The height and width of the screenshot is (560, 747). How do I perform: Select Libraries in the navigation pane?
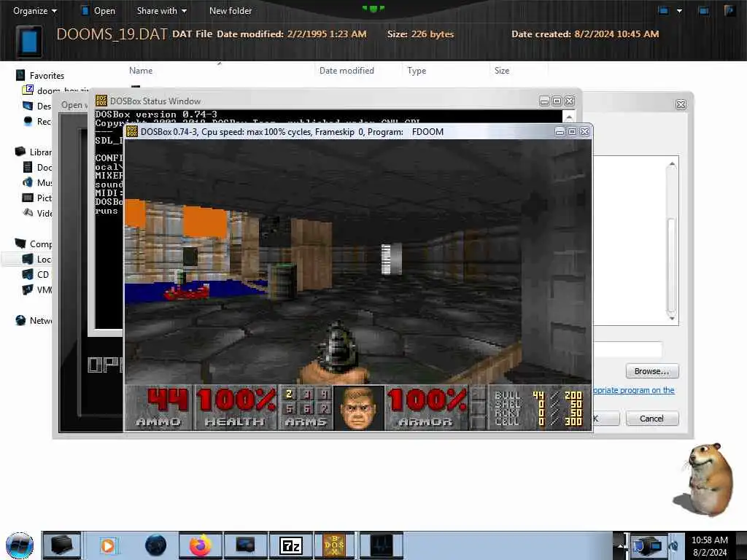pyautogui.click(x=34, y=152)
